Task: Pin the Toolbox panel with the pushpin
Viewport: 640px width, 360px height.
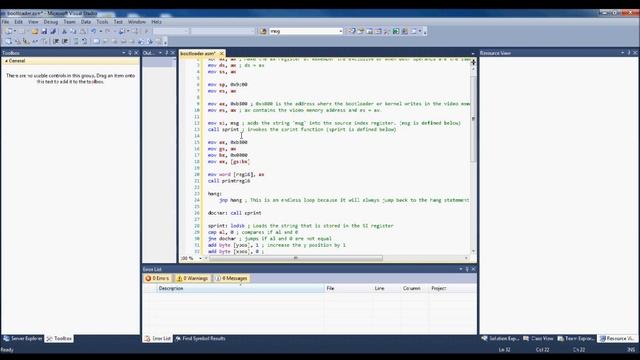Action: click(x=130, y=53)
